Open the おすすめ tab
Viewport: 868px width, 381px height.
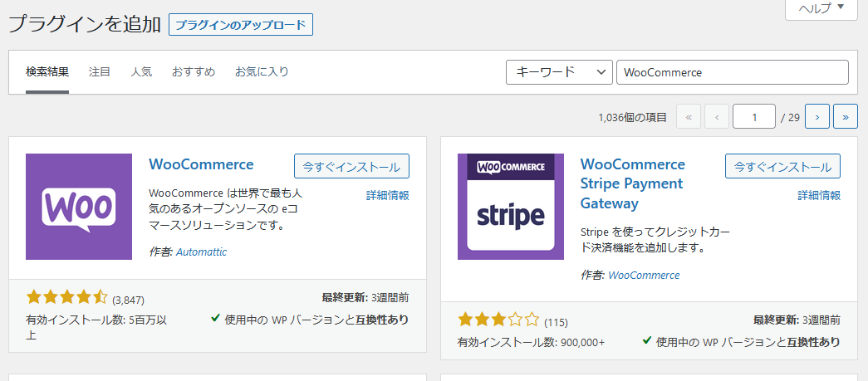(194, 72)
